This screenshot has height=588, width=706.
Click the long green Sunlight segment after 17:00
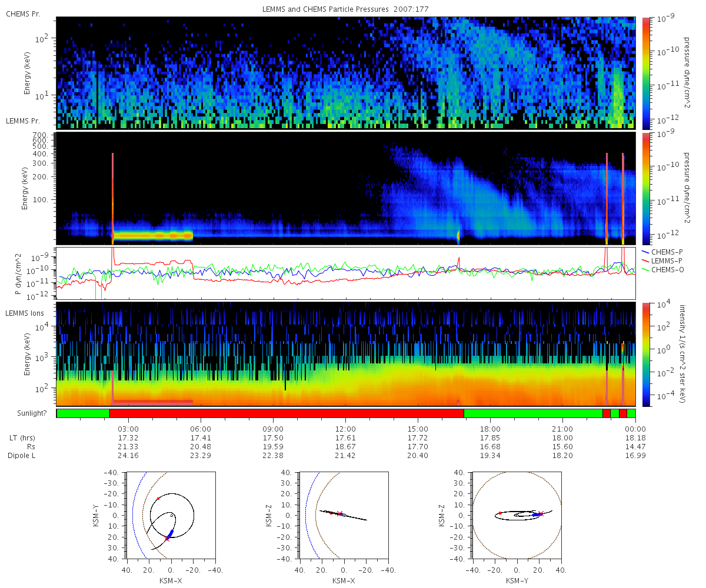tap(533, 413)
